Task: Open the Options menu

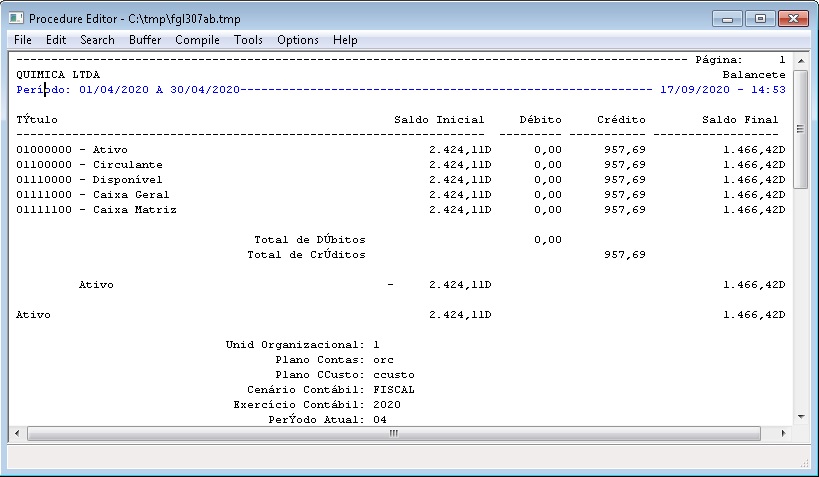Action: [298, 40]
